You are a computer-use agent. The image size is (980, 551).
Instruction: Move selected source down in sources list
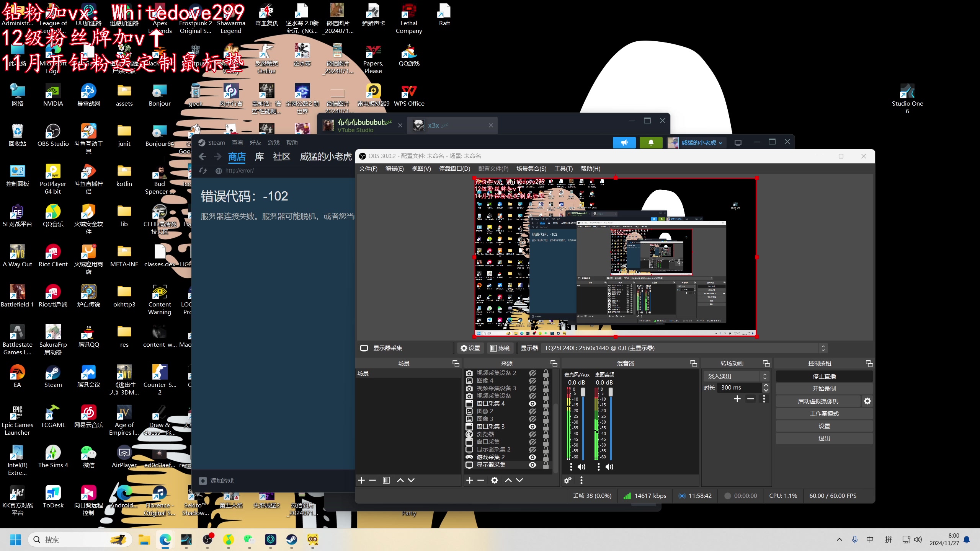point(519,480)
